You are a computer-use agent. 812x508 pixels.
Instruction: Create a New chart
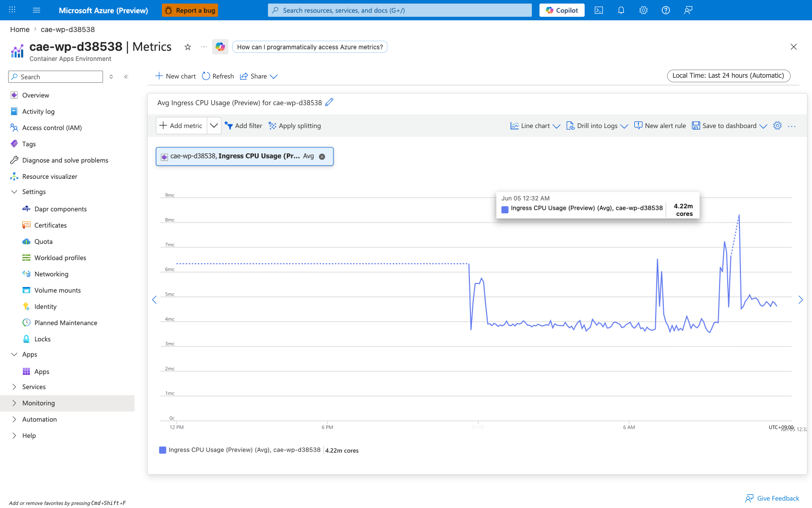(x=175, y=76)
